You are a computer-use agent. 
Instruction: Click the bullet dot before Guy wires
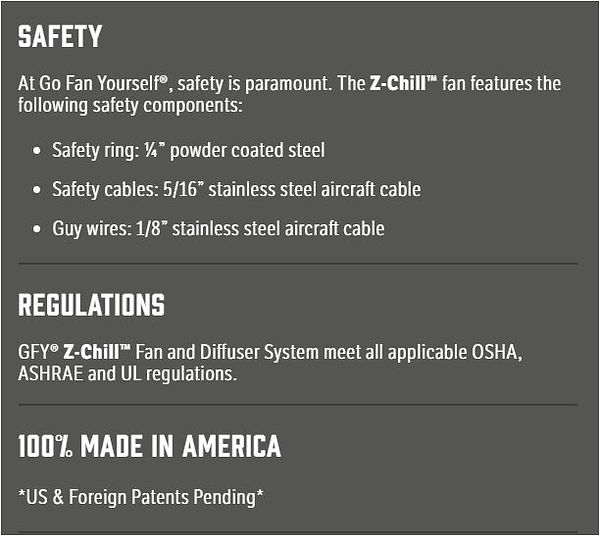36,230
